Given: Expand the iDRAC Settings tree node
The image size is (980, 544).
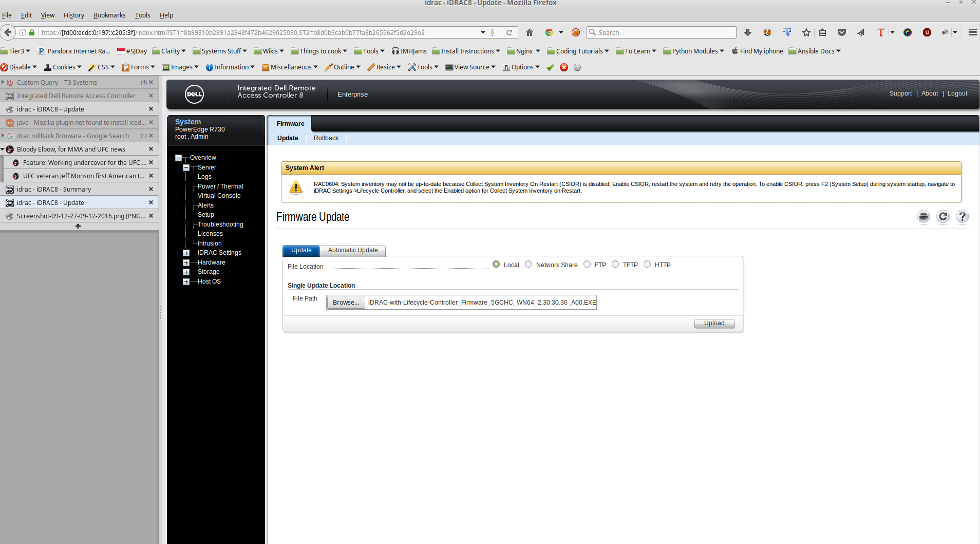Looking at the screenshot, I should pyautogui.click(x=186, y=253).
